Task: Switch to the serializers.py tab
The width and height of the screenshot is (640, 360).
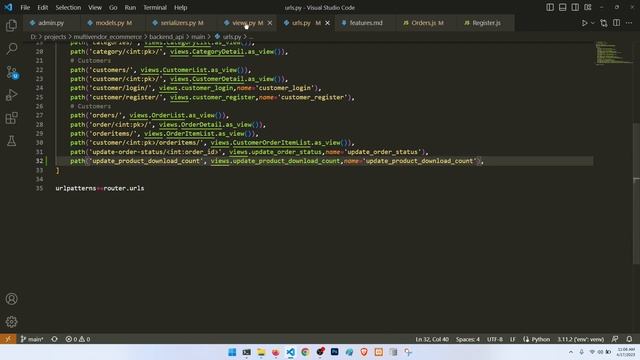Action: point(181,23)
